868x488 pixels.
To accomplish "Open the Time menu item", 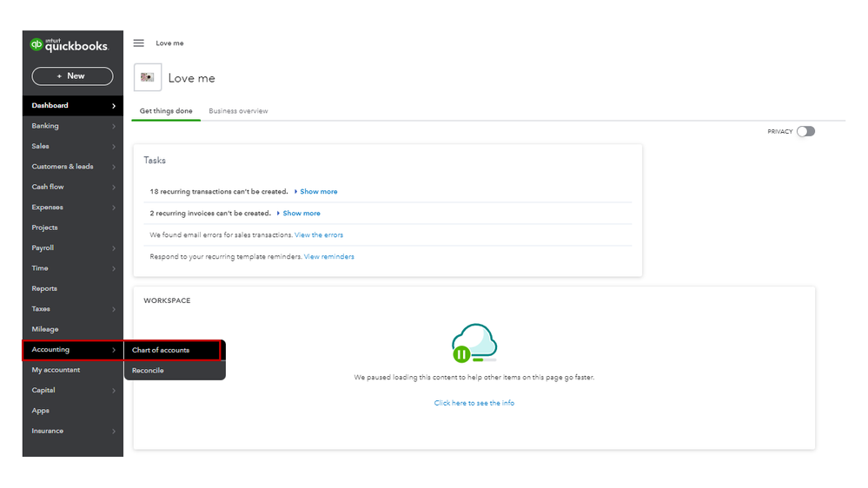I will 72,268.
